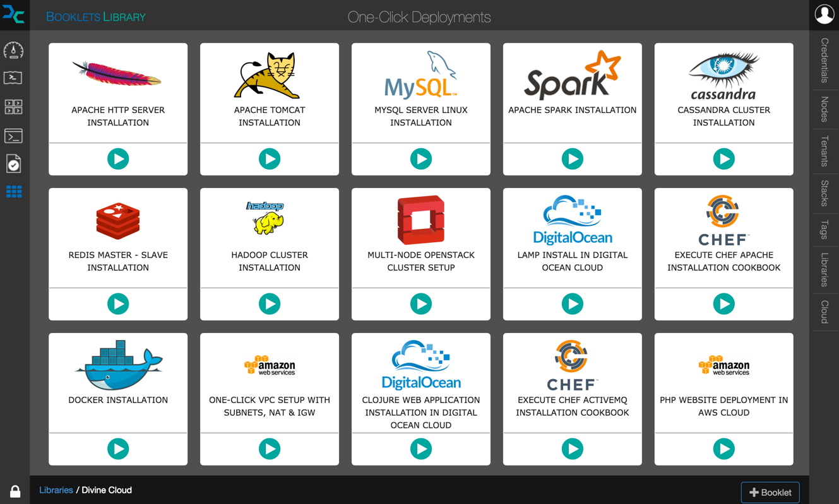Click the four-terminal grid icon in sidebar
The image size is (839, 504).
(x=13, y=107)
